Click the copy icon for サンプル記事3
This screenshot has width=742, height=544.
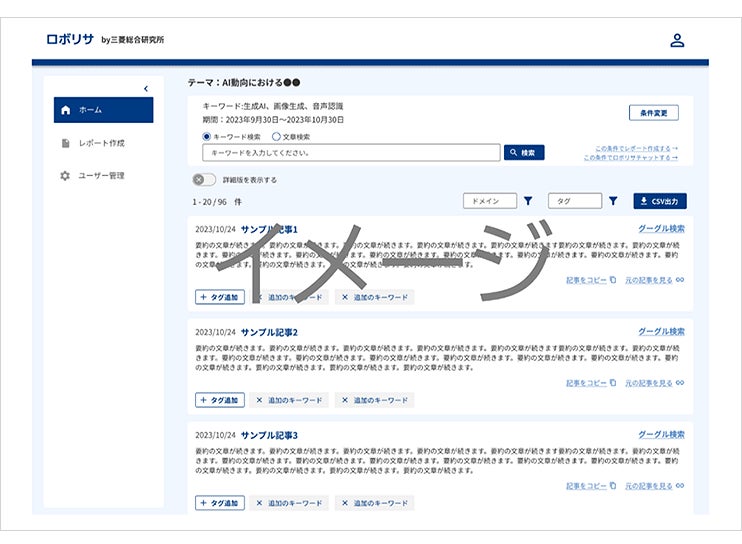tap(613, 485)
